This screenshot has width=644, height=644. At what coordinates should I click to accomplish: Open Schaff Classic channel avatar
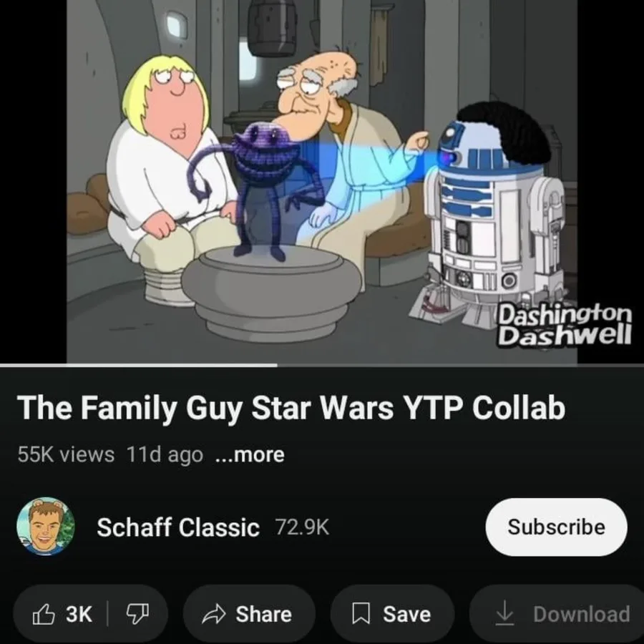[x=46, y=527]
